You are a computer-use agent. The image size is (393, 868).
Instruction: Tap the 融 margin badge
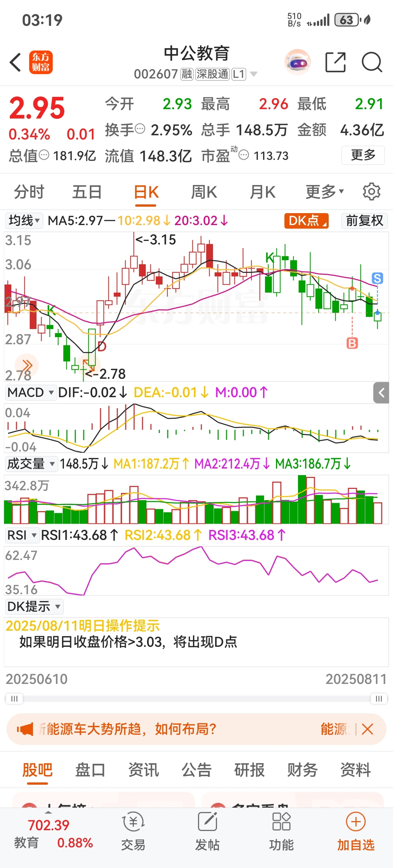[x=187, y=74]
